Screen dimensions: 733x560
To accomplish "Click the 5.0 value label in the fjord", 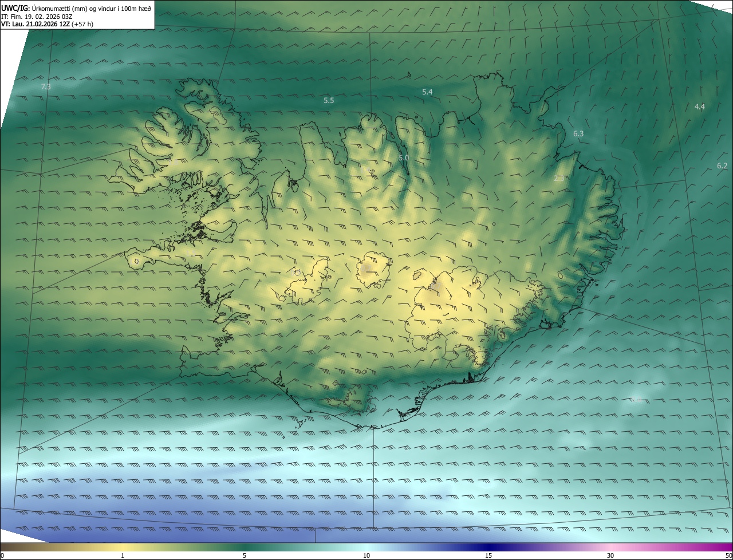I will tap(404, 157).
